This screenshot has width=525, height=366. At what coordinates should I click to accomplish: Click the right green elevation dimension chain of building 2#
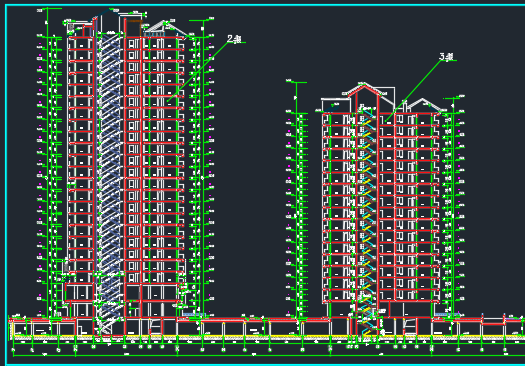pyautogui.click(x=202, y=167)
